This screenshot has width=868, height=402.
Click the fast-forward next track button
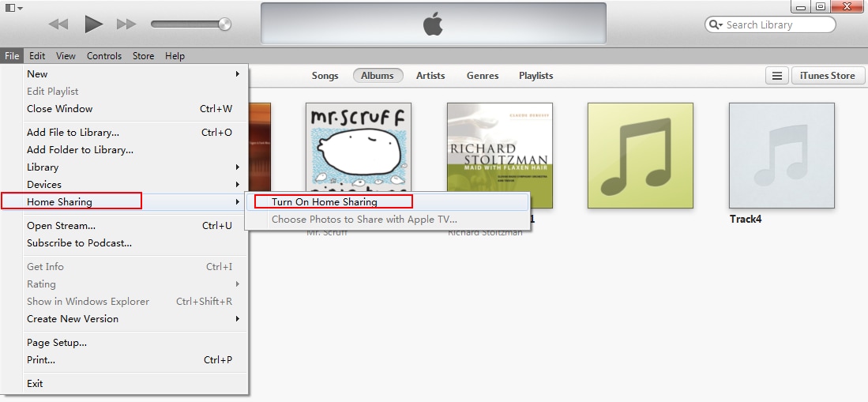pos(126,24)
